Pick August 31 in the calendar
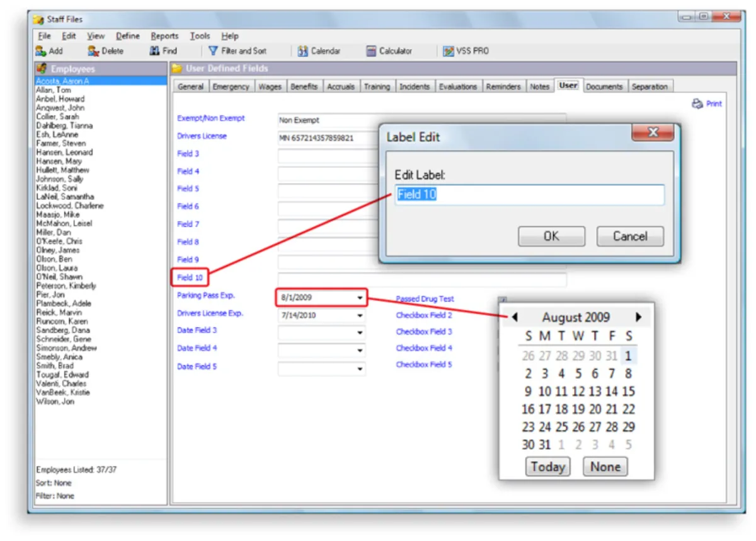This screenshot has width=756, height=541. pos(545,445)
